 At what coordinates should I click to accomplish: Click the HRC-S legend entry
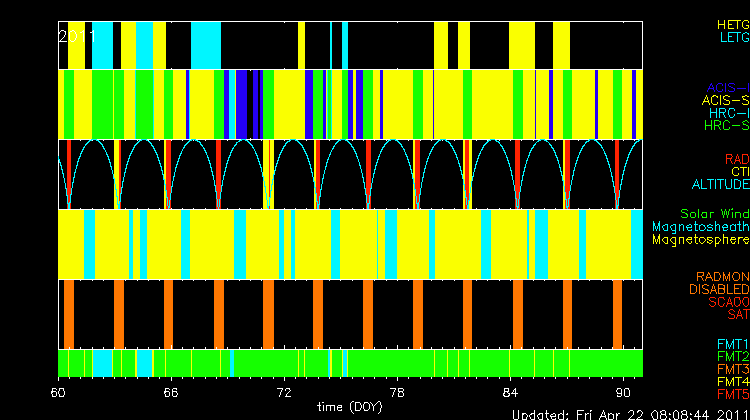(725, 126)
